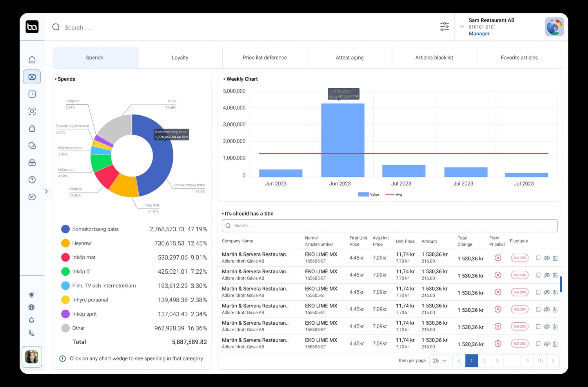Toggle the theme with the sun icon
This screenshot has height=387, width=588.
[x=31, y=294]
